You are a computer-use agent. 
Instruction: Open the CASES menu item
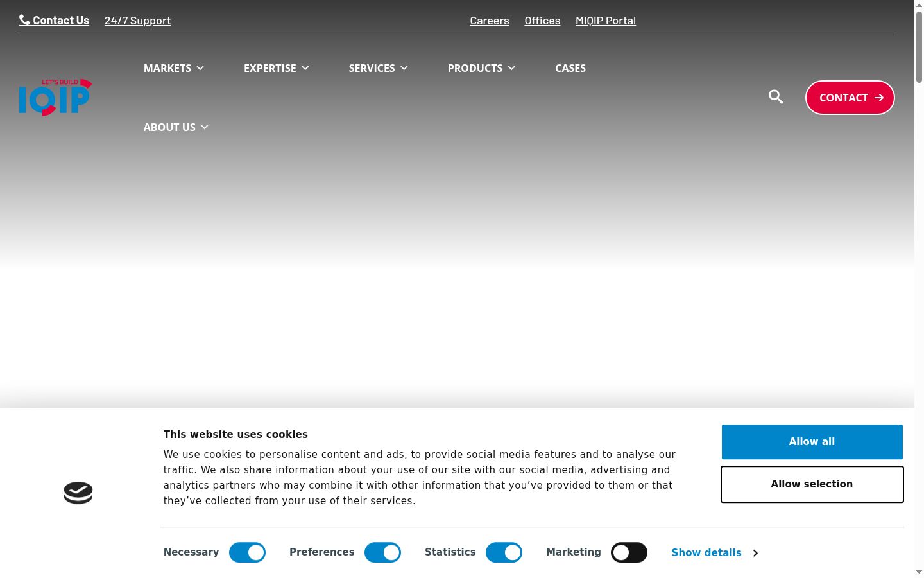pyautogui.click(x=570, y=68)
